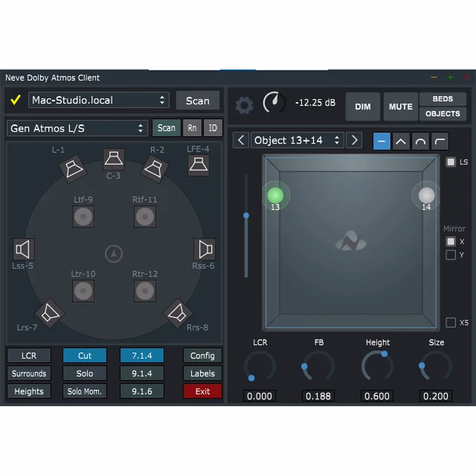Click the Size rotary knob
This screenshot has height=476, width=476.
436,367
